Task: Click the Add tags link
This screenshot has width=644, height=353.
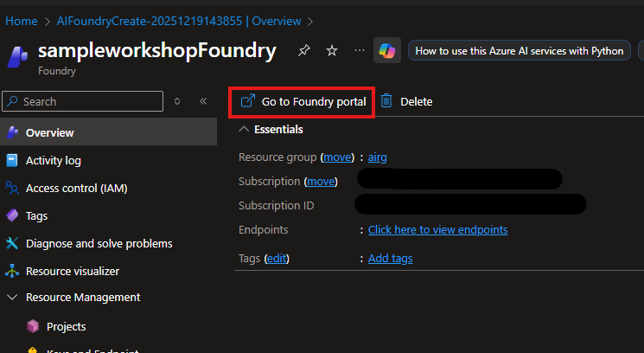Action: 390,258
